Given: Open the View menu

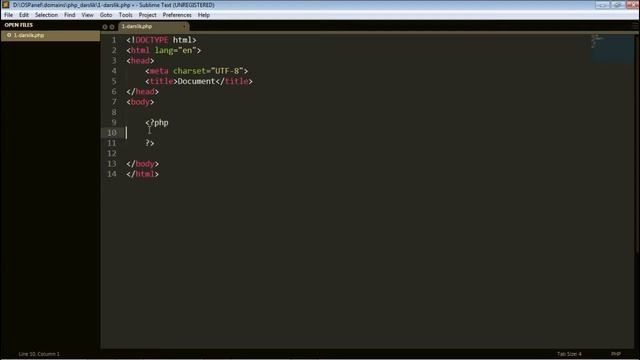Looking at the screenshot, I should coord(87,15).
